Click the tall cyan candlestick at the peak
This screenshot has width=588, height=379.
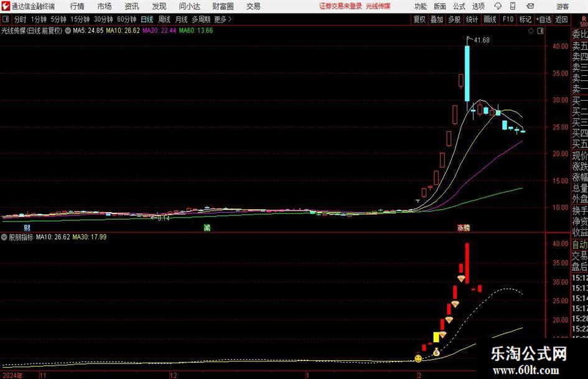point(467,73)
